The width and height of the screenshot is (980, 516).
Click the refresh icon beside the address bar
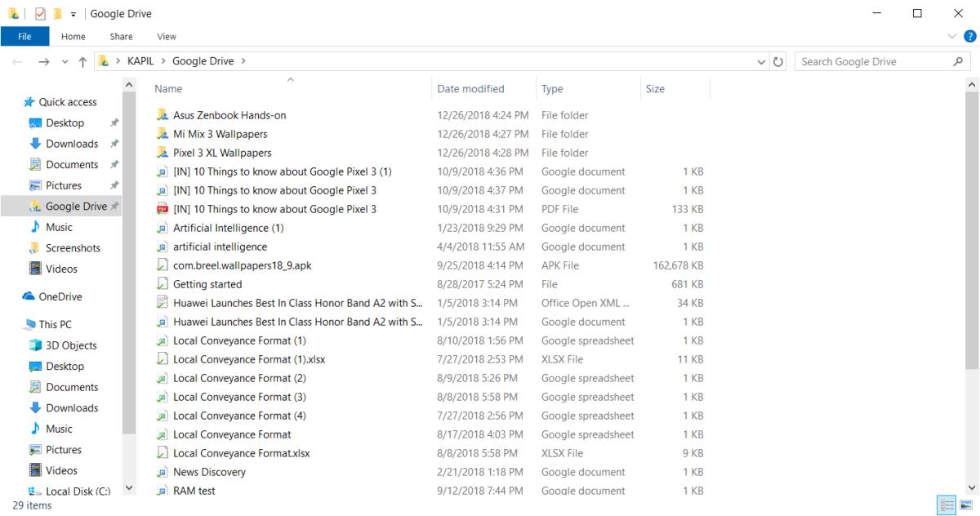778,62
